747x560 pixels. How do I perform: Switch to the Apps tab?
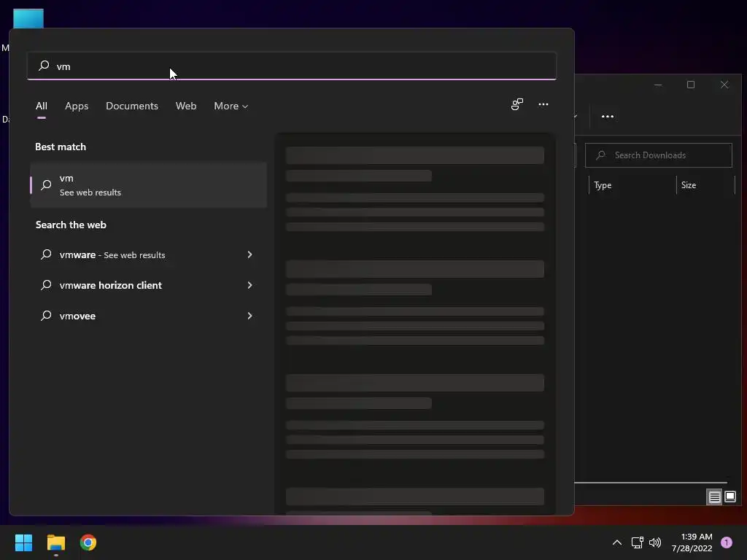77,106
